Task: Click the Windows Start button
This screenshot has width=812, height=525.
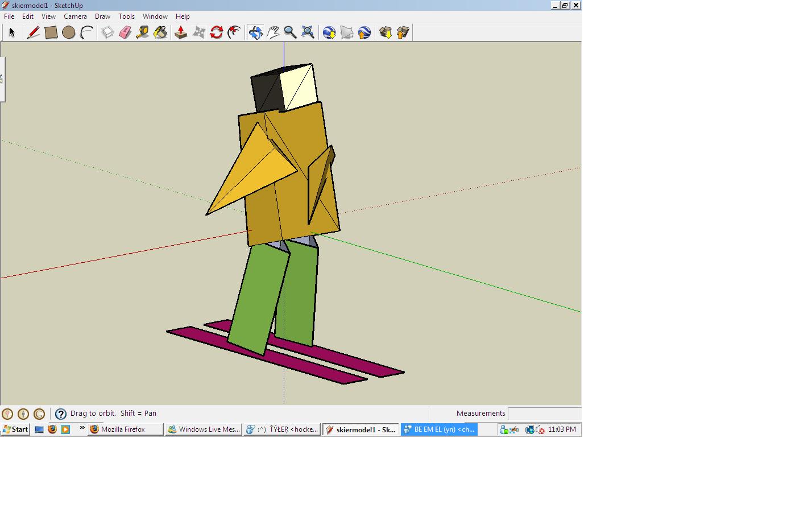Action: pyautogui.click(x=15, y=429)
